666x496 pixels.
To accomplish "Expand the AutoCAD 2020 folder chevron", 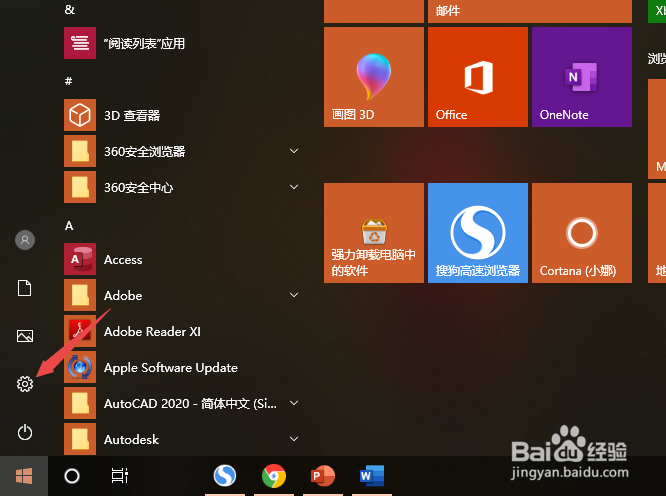I will 294,403.
